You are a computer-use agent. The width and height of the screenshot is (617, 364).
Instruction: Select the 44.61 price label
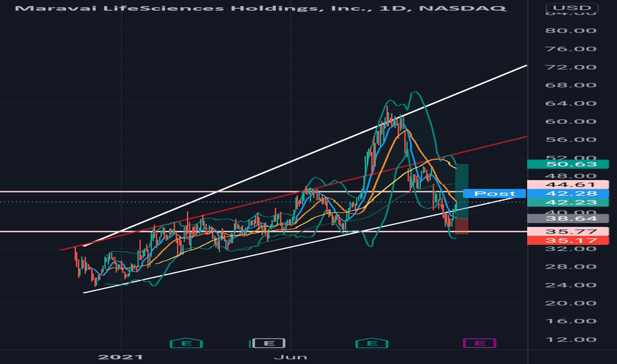click(x=568, y=185)
